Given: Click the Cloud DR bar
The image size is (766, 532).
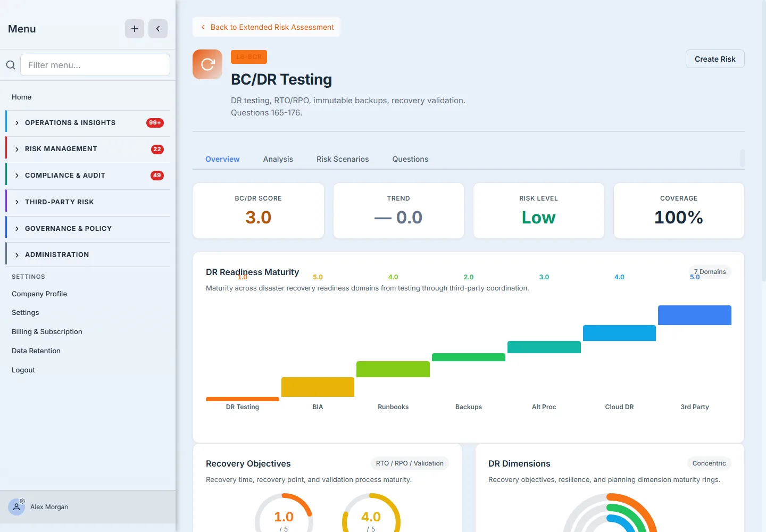Looking at the screenshot, I should (619, 333).
